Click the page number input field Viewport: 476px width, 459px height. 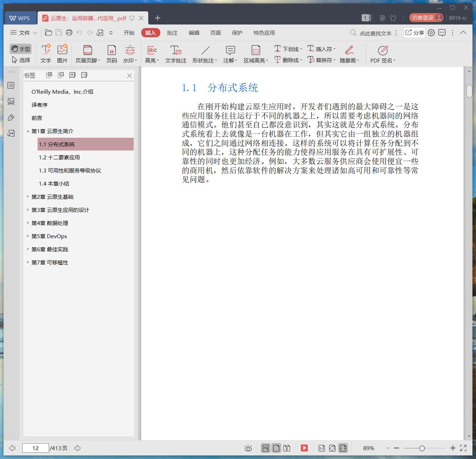point(35,448)
